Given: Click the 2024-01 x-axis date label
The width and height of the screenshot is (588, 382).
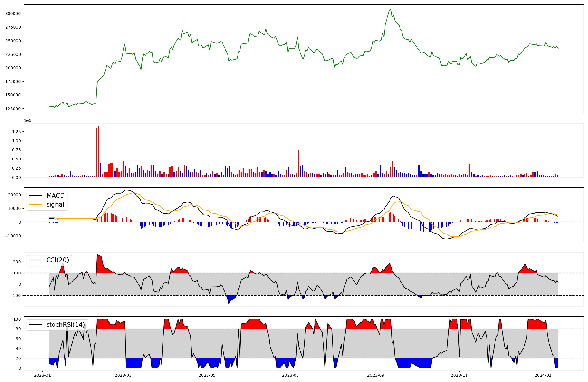Looking at the screenshot, I should click(x=543, y=375).
